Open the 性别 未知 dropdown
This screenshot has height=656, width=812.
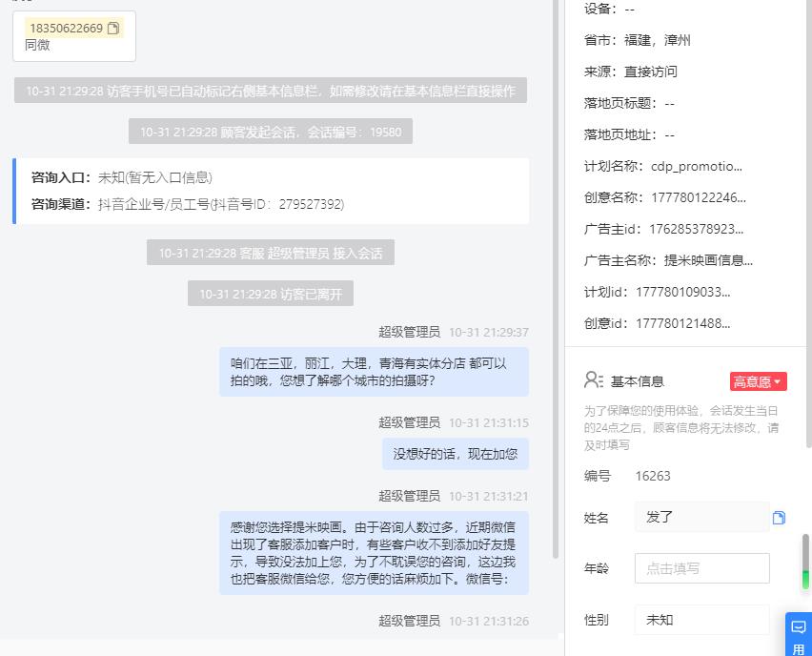click(701, 620)
